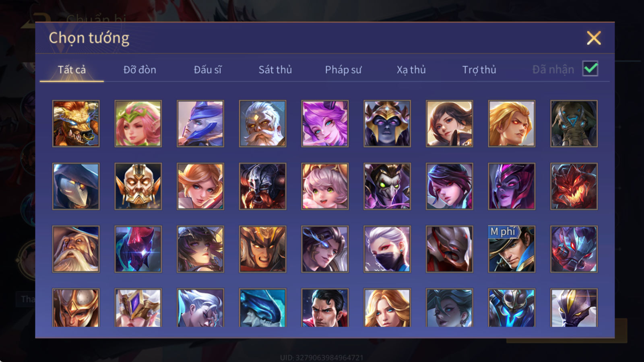
Task: Pick the pink-haired hero with green headband
Action: (x=138, y=123)
